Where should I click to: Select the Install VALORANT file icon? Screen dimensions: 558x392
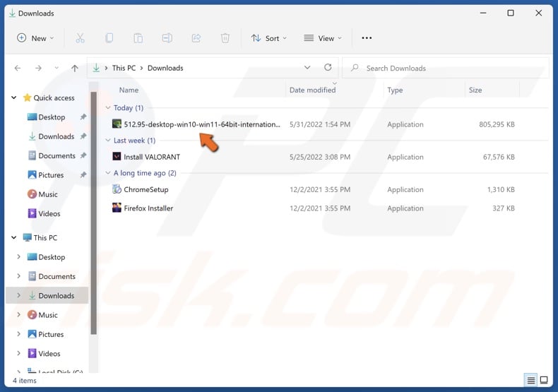(x=117, y=157)
